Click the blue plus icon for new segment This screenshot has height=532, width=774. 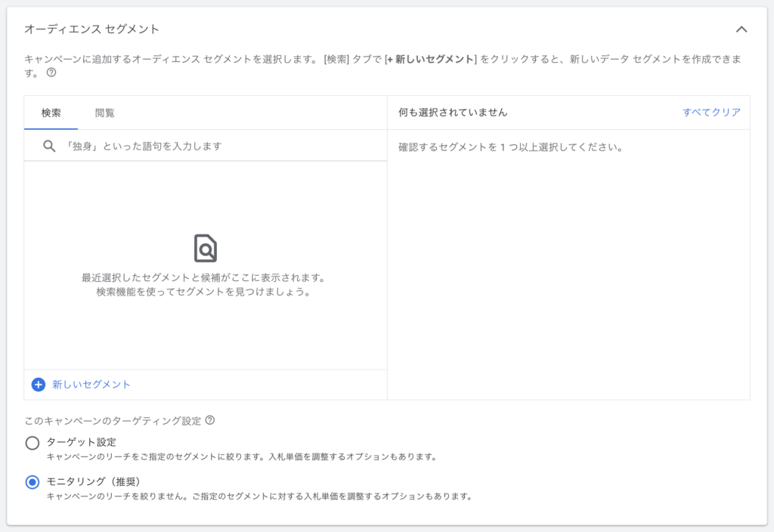point(39,385)
